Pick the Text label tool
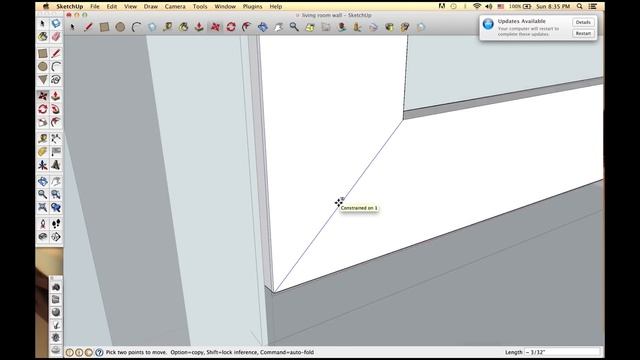640x360 pixels. tap(56, 152)
